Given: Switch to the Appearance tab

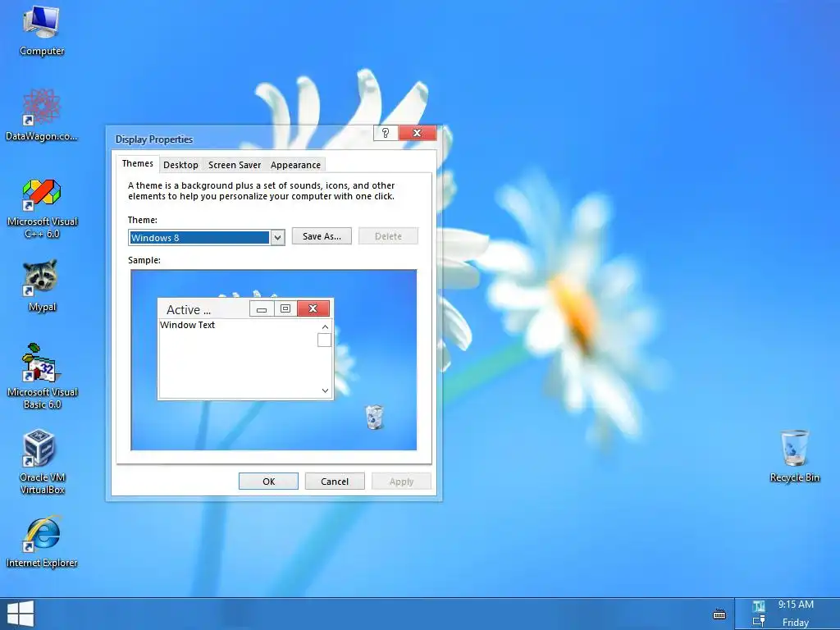Looking at the screenshot, I should pos(295,165).
